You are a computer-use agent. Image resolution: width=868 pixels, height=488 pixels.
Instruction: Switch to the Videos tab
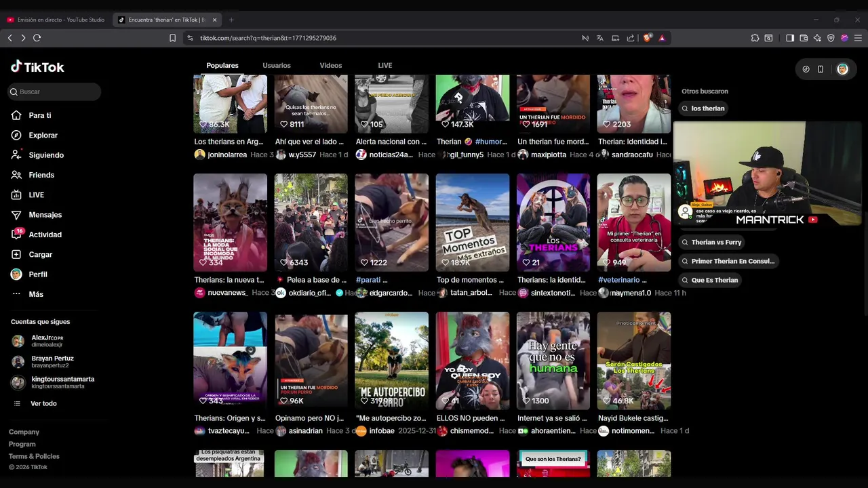coord(331,65)
